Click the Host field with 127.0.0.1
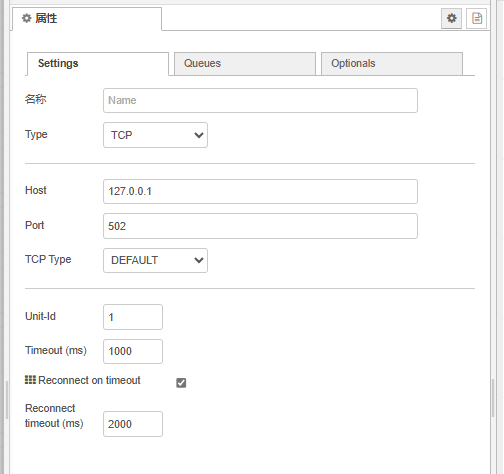This screenshot has height=474, width=504. pos(260,191)
